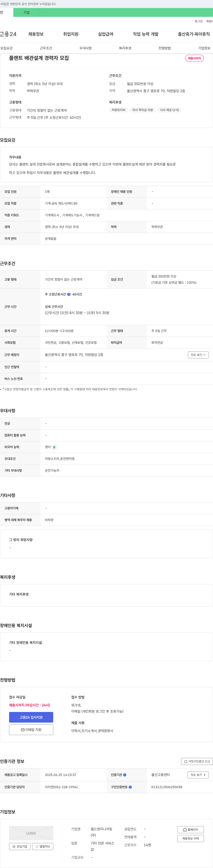
Task: View 채용정보 이력 button
Action: click(190, 838)
